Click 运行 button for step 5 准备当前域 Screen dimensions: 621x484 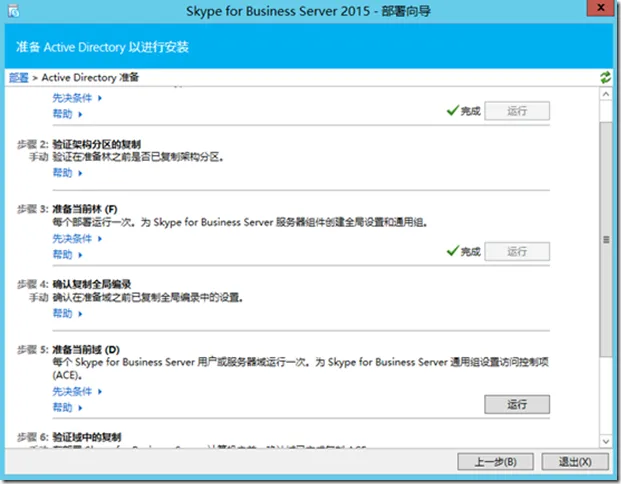[x=517, y=404]
